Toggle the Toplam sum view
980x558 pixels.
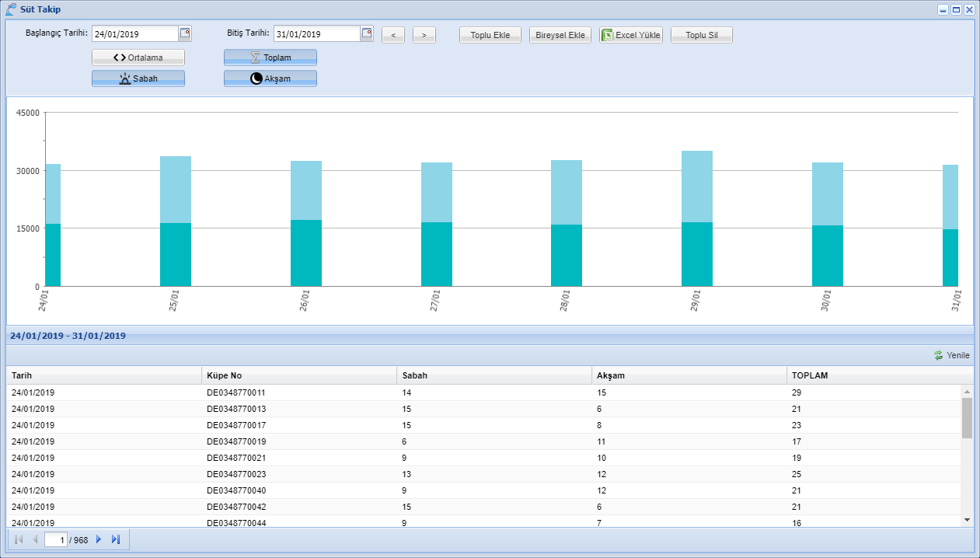pos(270,58)
